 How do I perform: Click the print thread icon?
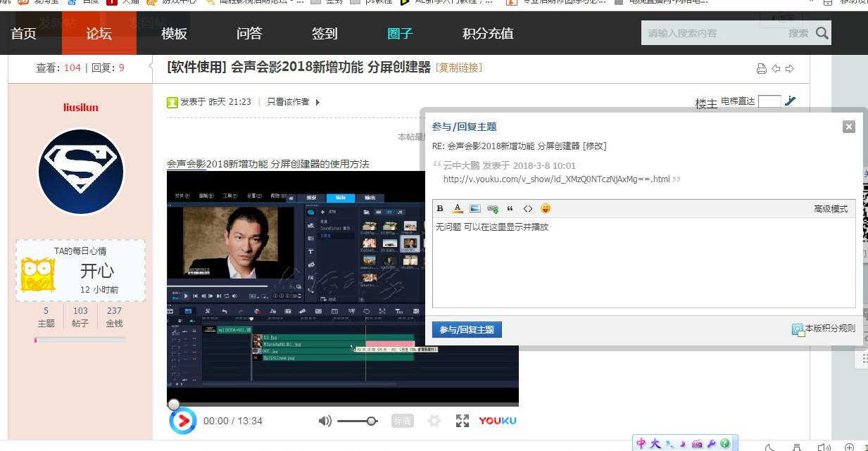pos(761,68)
